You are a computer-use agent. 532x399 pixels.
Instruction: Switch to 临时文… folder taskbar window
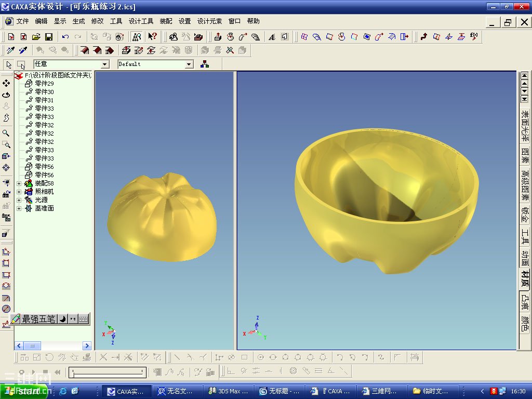tap(433, 391)
